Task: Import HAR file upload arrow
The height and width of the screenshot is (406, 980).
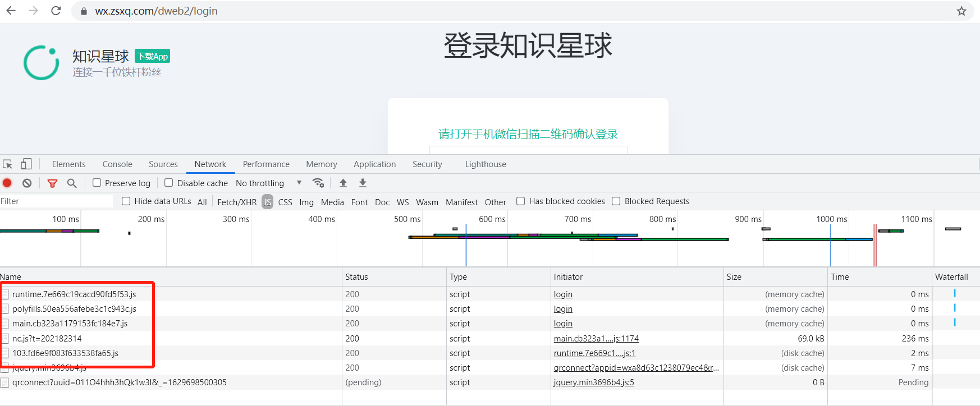Action: pyautogui.click(x=343, y=183)
